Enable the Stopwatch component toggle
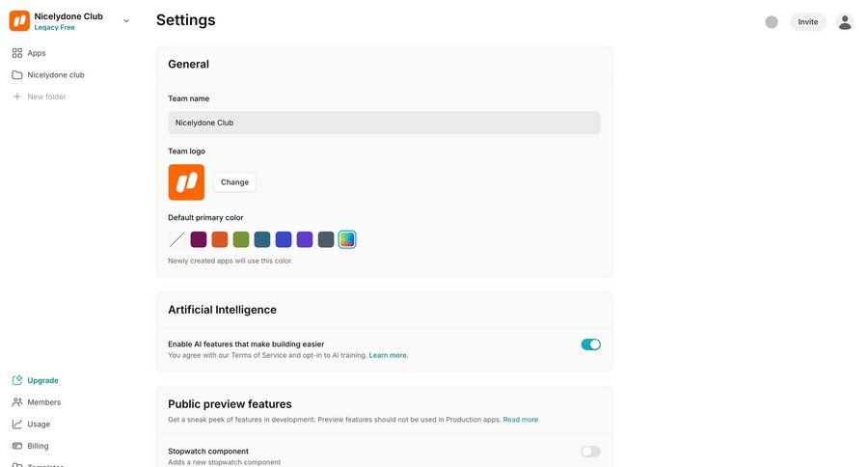Screen dimensions: 868x467 point(590,452)
